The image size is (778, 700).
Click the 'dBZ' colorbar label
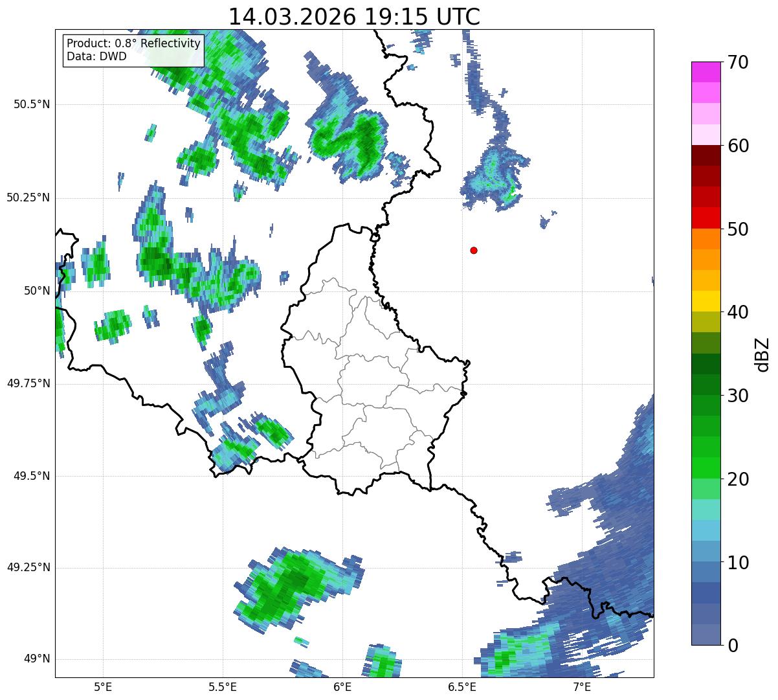pyautogui.click(x=762, y=354)
